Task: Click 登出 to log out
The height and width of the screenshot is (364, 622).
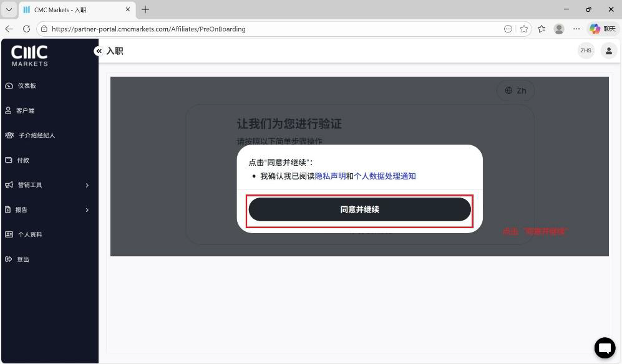Action: (22, 259)
